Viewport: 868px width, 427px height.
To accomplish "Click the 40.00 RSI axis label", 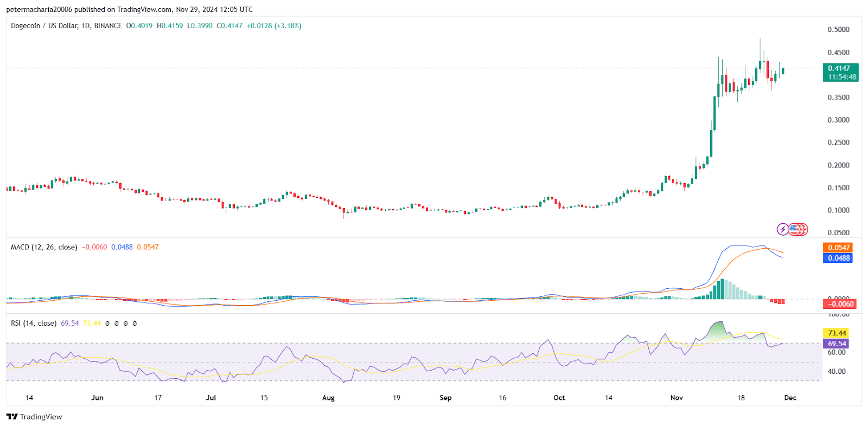I will 837,372.
